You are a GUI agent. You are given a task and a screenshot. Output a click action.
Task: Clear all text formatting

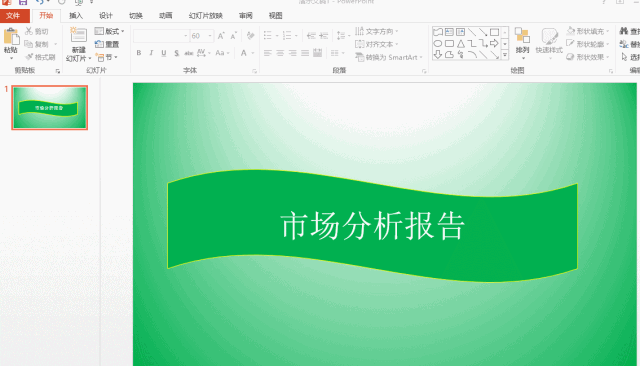tap(251, 36)
